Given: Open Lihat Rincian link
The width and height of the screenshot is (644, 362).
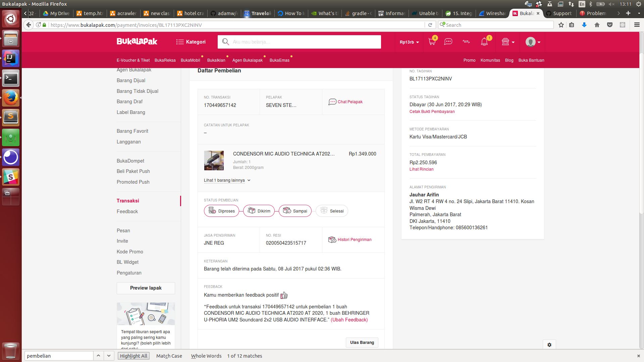Looking at the screenshot, I should (421, 169).
